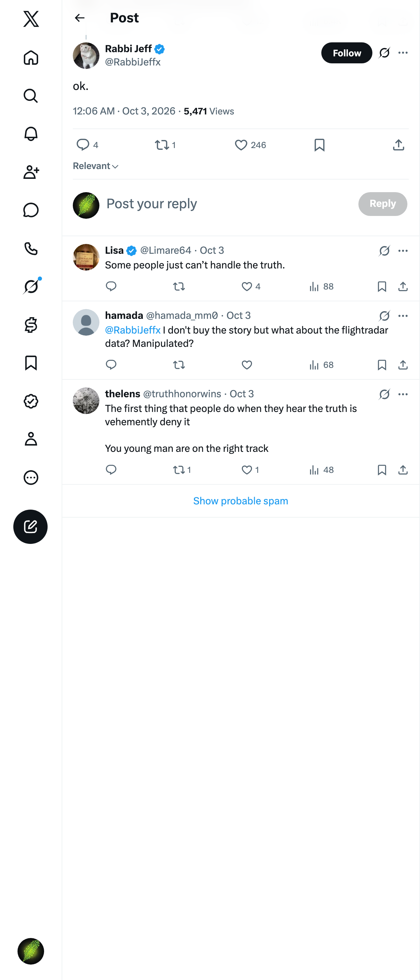Bookmark Rabbi Jeff's post
The image size is (420, 980).
click(320, 145)
